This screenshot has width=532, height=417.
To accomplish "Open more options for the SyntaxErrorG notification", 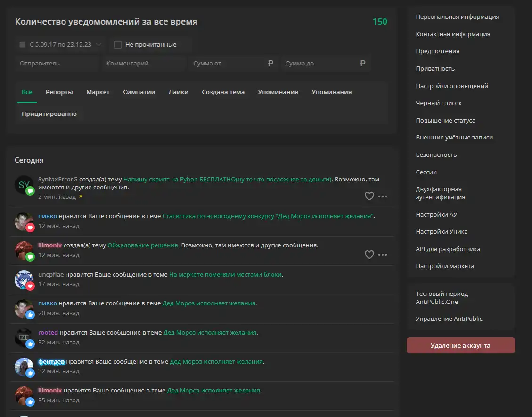I will click(x=382, y=196).
